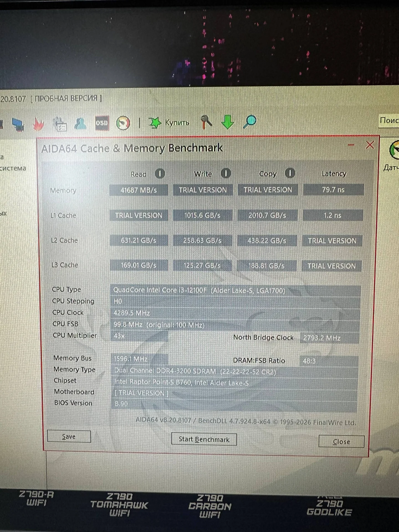Minimize the Cache & Memory Benchmark dialog
This screenshot has height=532, width=399.
coord(351,145)
